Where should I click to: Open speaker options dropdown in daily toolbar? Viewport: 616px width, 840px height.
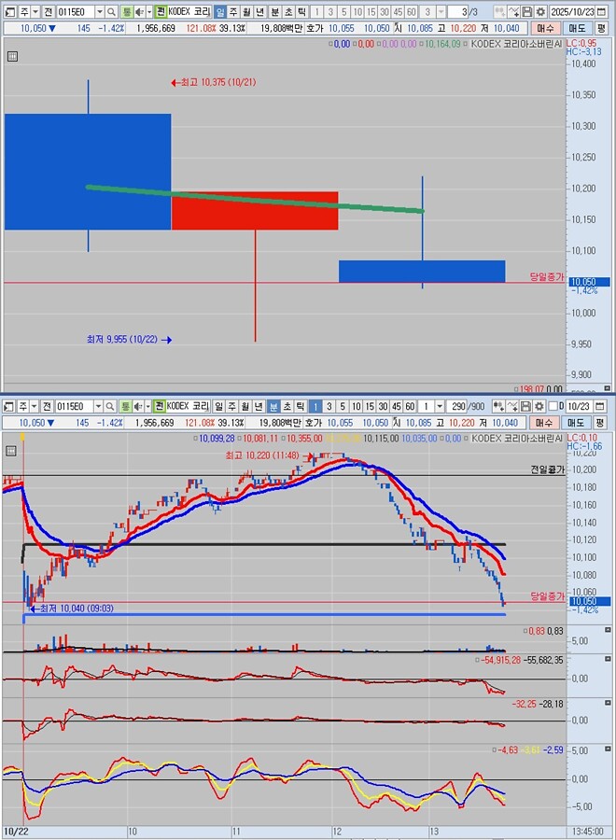tap(149, 12)
